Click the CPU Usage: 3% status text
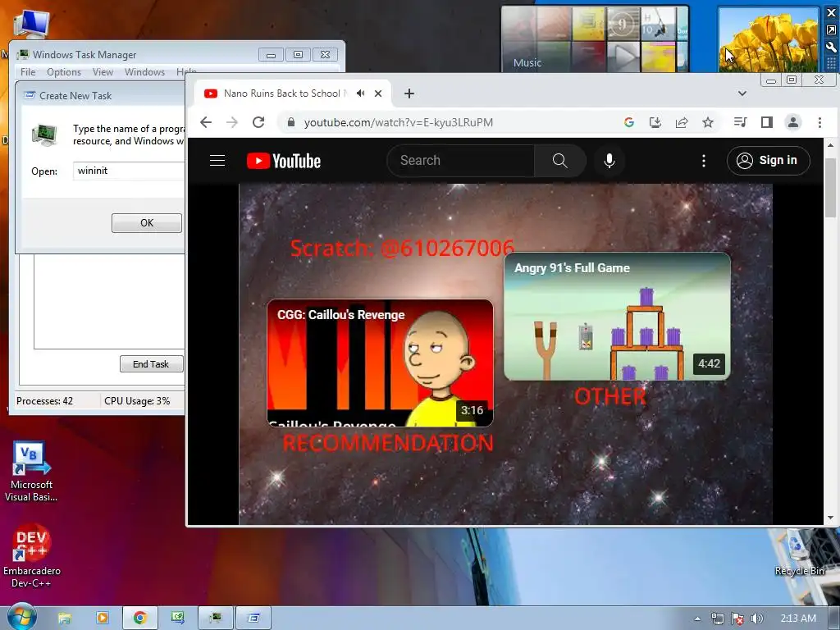The image size is (840, 630). point(137,400)
